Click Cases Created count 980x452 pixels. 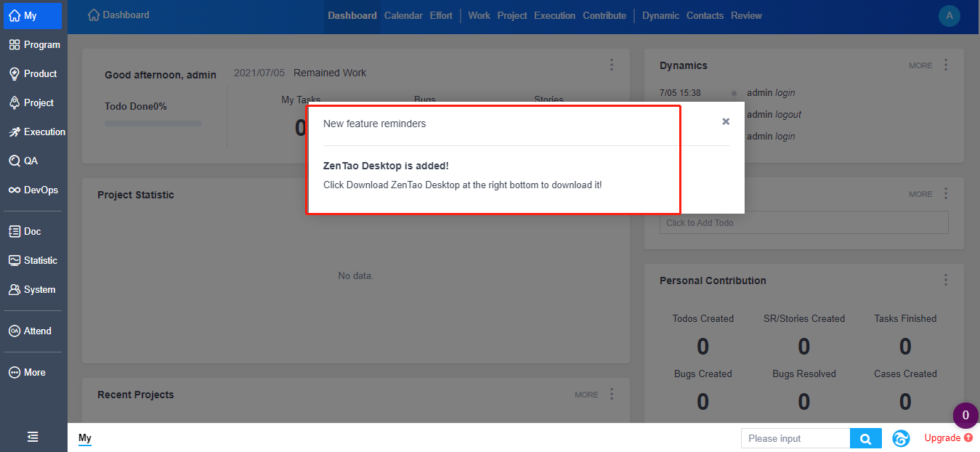(905, 401)
